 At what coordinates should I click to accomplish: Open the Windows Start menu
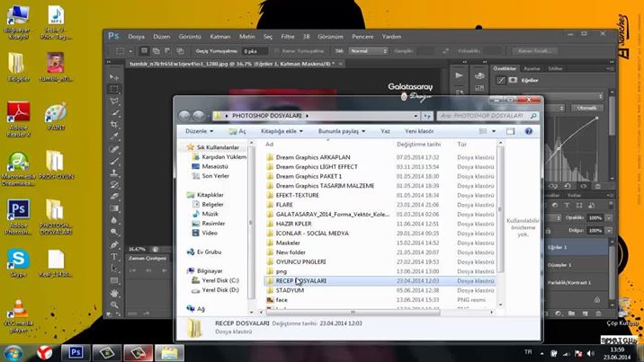pyautogui.click(x=13, y=353)
